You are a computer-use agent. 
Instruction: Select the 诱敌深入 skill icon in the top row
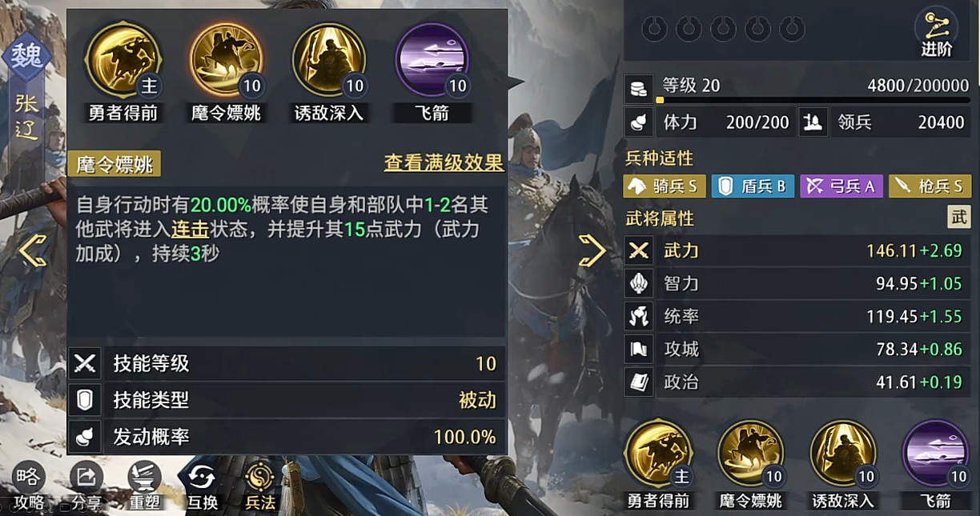click(329, 61)
